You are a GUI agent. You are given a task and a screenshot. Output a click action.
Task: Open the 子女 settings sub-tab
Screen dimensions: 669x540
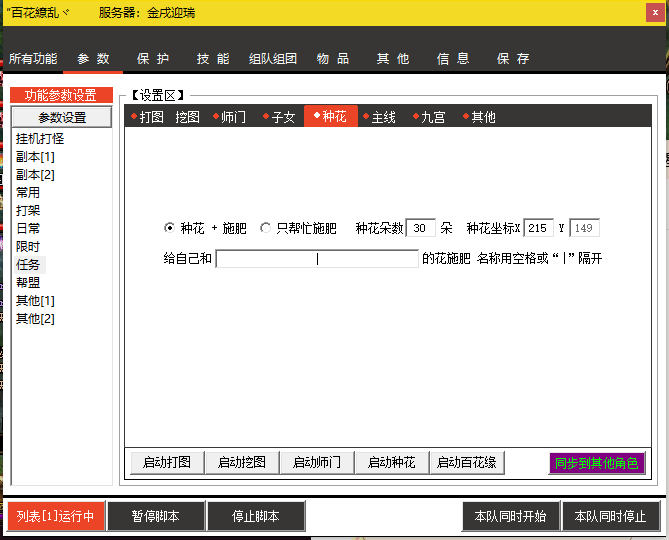279,116
